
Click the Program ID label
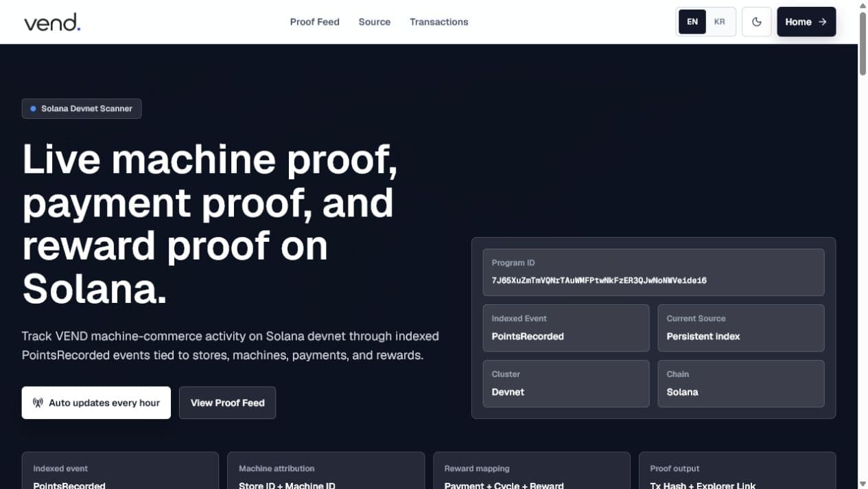(x=513, y=263)
